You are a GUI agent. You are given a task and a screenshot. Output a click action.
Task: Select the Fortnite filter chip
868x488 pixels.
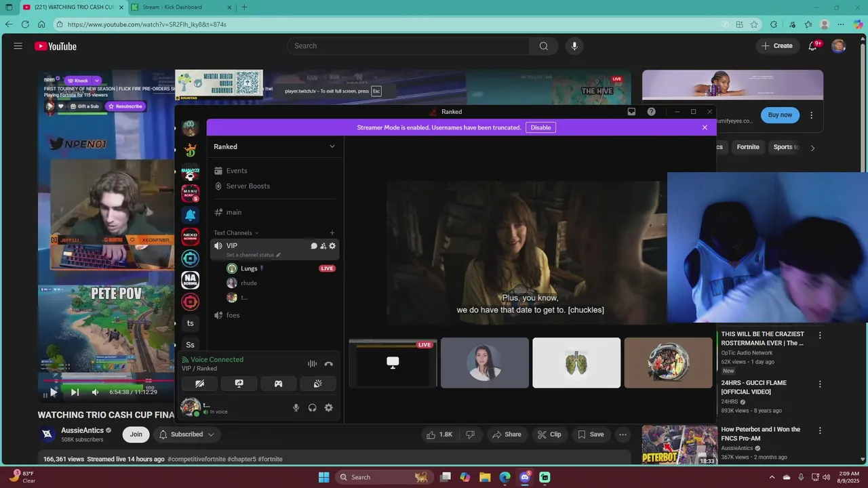click(748, 147)
